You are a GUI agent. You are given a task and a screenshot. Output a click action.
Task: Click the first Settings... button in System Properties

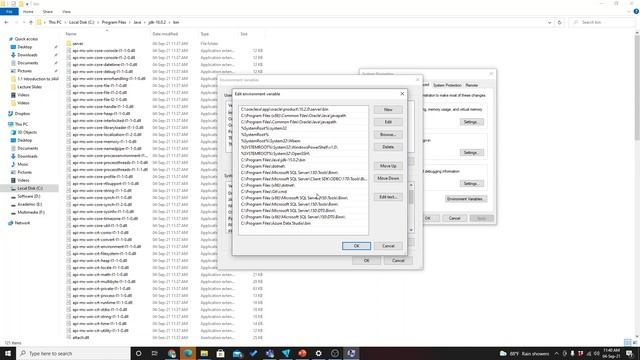pyautogui.click(x=471, y=122)
